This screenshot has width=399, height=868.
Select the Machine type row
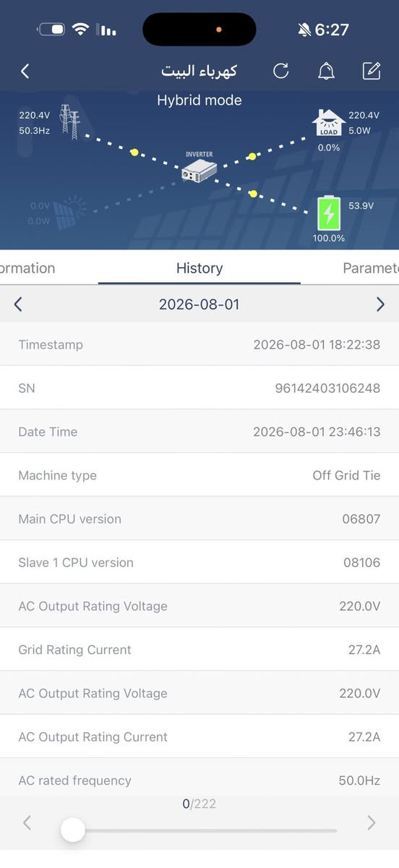[x=199, y=475]
